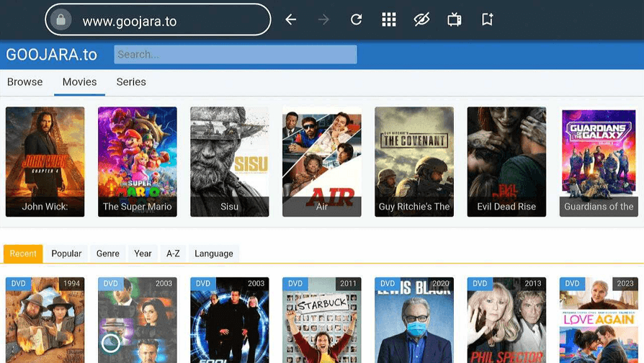Open the Series tab
The image size is (644, 363).
point(131,82)
